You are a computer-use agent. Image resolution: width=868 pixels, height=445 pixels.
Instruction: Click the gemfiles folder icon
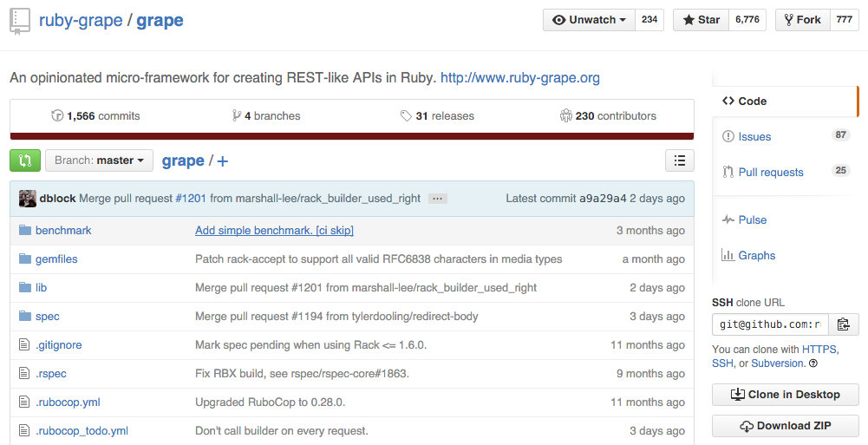[x=25, y=258]
